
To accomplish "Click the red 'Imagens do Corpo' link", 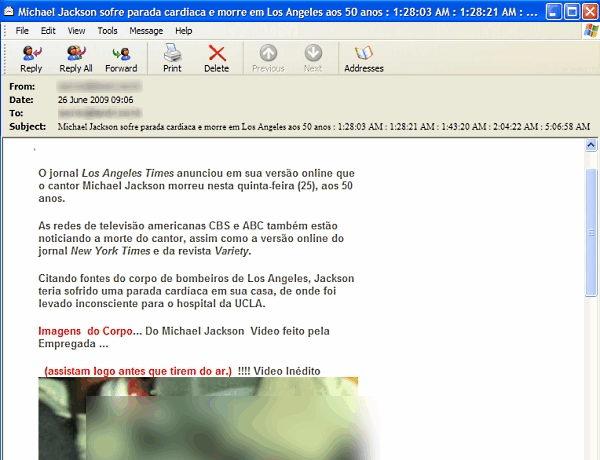I will pyautogui.click(x=85, y=331).
